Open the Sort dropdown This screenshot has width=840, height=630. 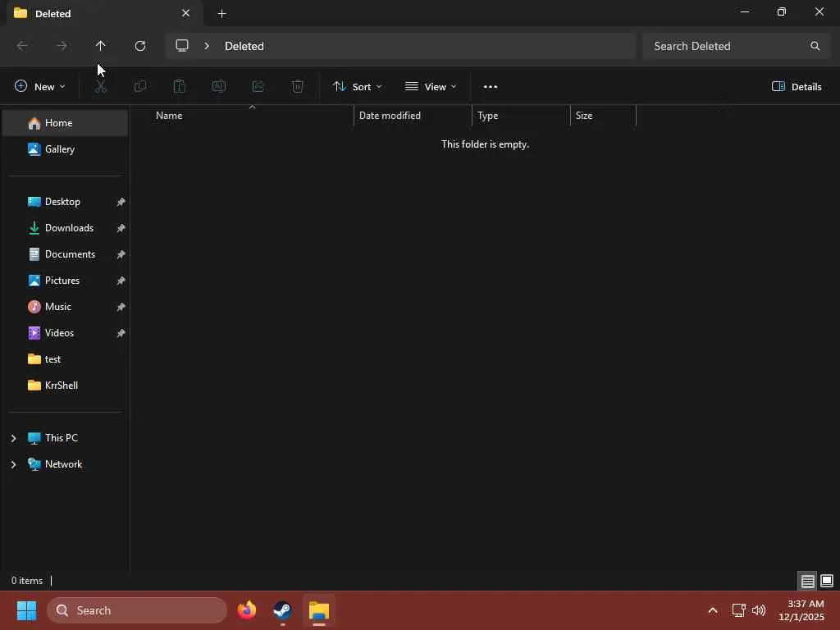coord(358,87)
